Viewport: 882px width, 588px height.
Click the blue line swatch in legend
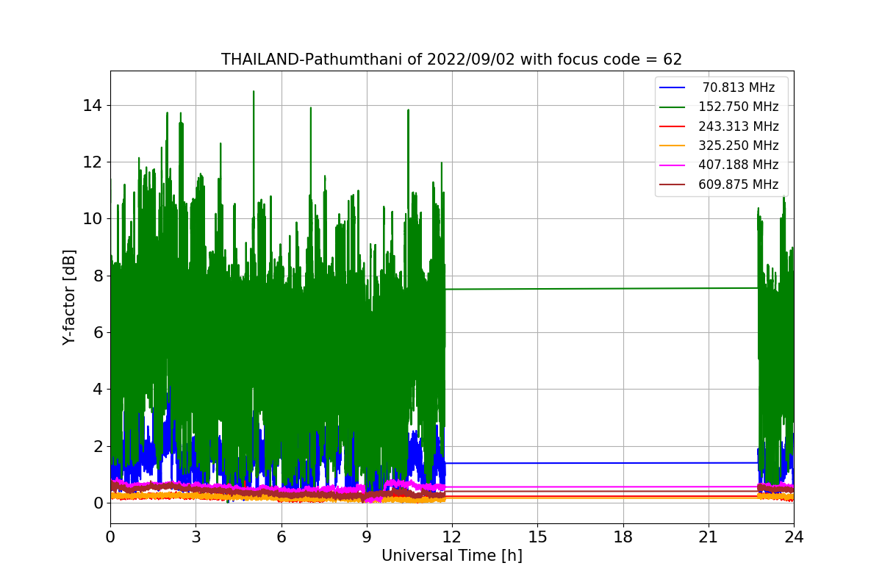(x=673, y=87)
